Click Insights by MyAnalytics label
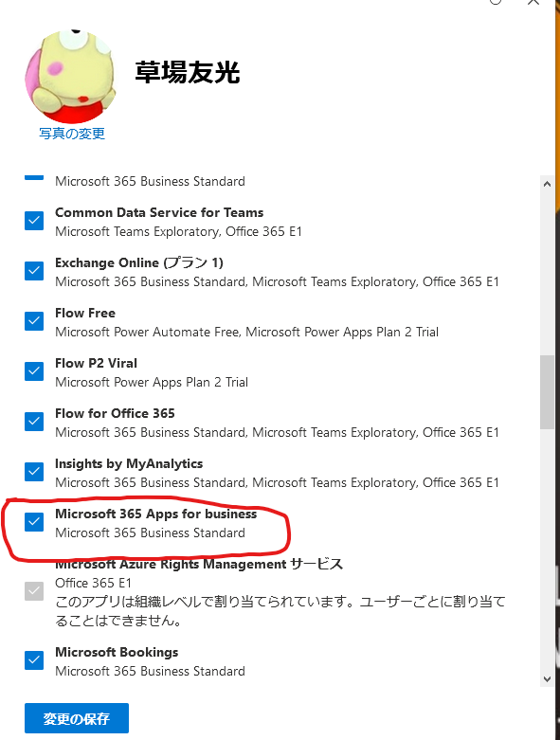Screen dimensions: 560x740 coord(129,464)
